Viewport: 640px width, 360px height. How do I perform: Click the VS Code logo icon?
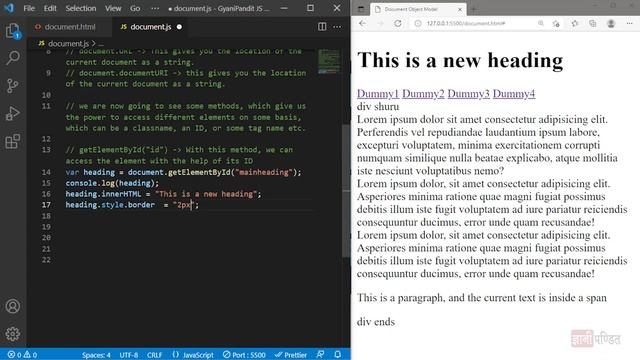tap(9, 8)
